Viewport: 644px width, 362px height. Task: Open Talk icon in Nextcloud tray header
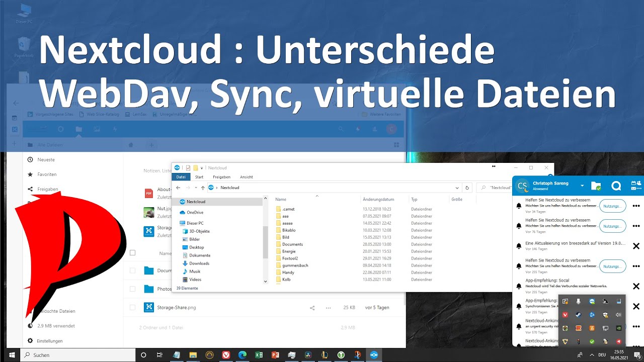(x=616, y=186)
